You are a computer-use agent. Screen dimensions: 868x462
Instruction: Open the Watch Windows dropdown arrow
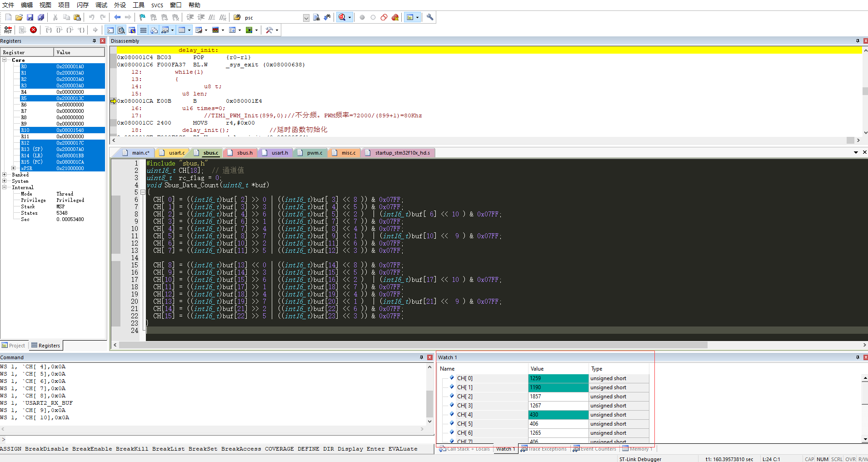(x=172, y=30)
